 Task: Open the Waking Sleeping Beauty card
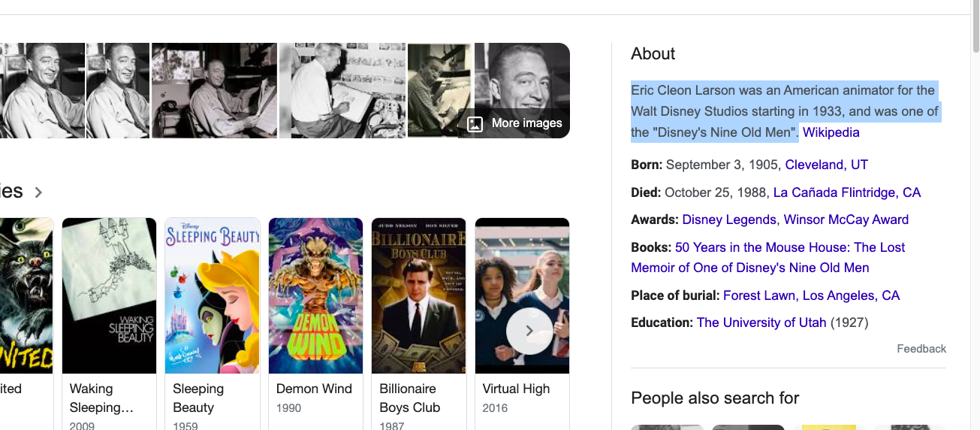click(109, 323)
